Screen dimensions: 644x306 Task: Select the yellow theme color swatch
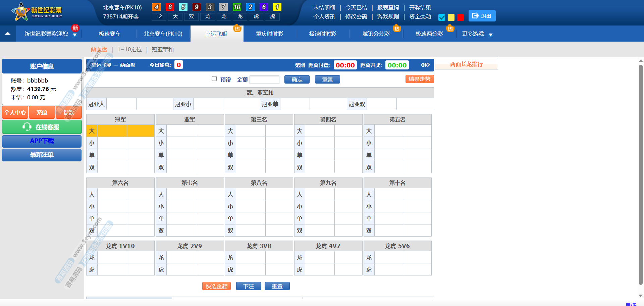point(451,17)
